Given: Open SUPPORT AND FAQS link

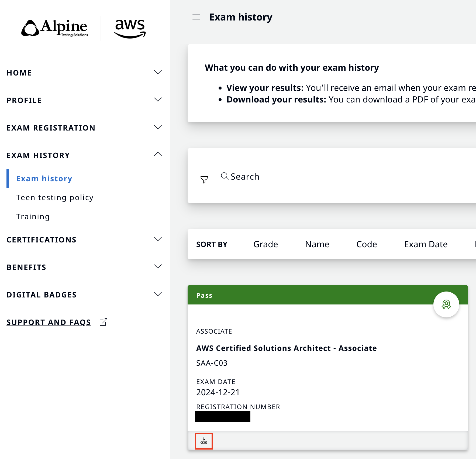Looking at the screenshot, I should [x=49, y=322].
